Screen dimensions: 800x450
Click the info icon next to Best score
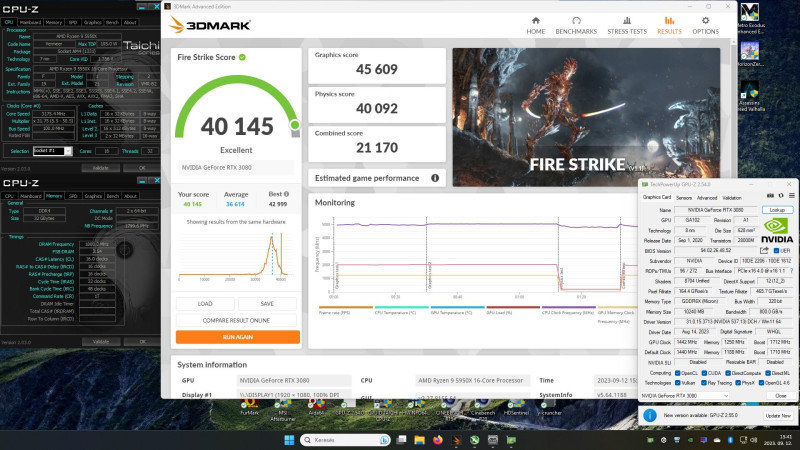[x=286, y=194]
